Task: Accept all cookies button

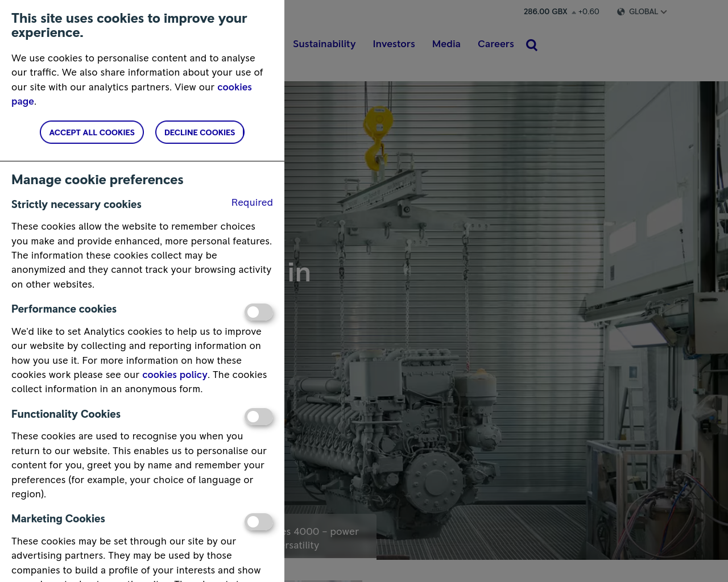Action: 92,132
